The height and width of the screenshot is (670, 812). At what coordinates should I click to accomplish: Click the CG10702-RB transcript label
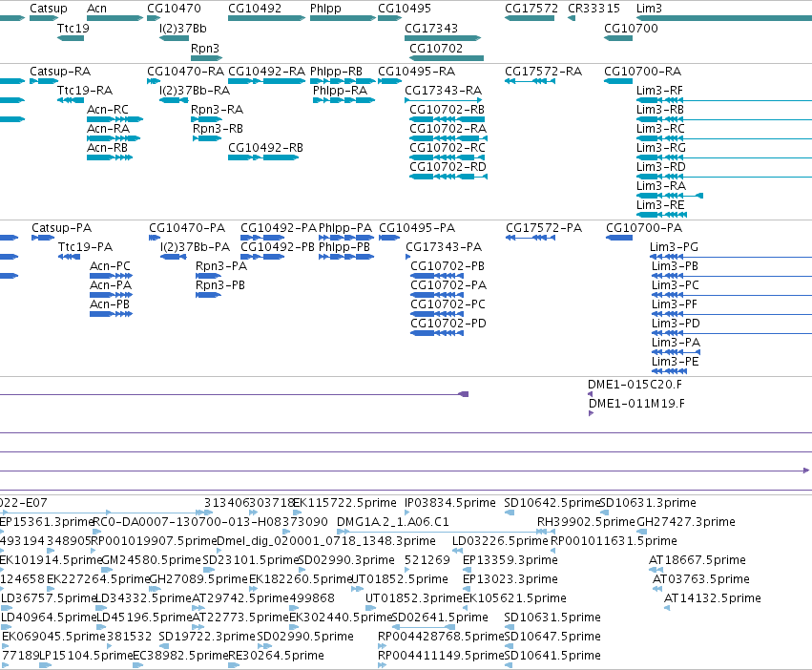(x=447, y=110)
